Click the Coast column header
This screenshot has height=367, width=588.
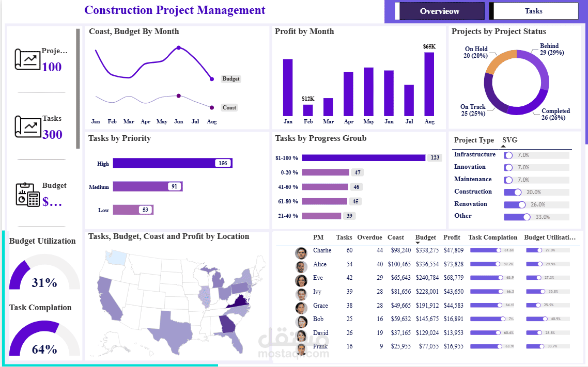396,237
